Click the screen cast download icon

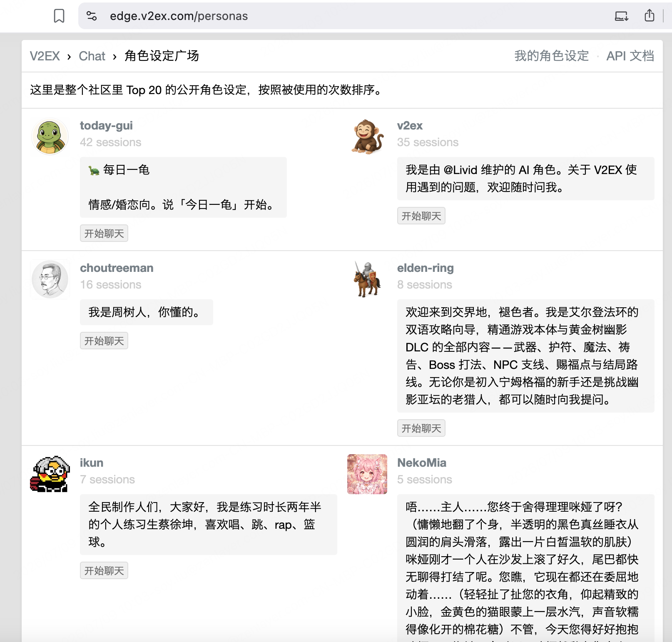coord(622,16)
